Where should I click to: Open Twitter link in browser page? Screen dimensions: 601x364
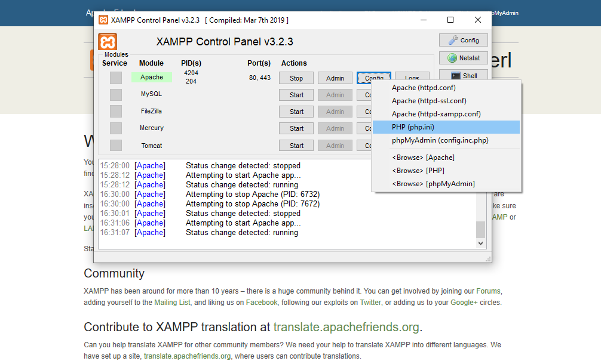coord(370,303)
